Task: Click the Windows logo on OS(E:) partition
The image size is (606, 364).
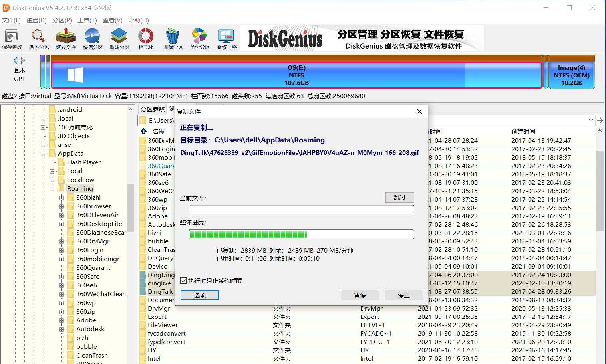Action: [x=75, y=75]
